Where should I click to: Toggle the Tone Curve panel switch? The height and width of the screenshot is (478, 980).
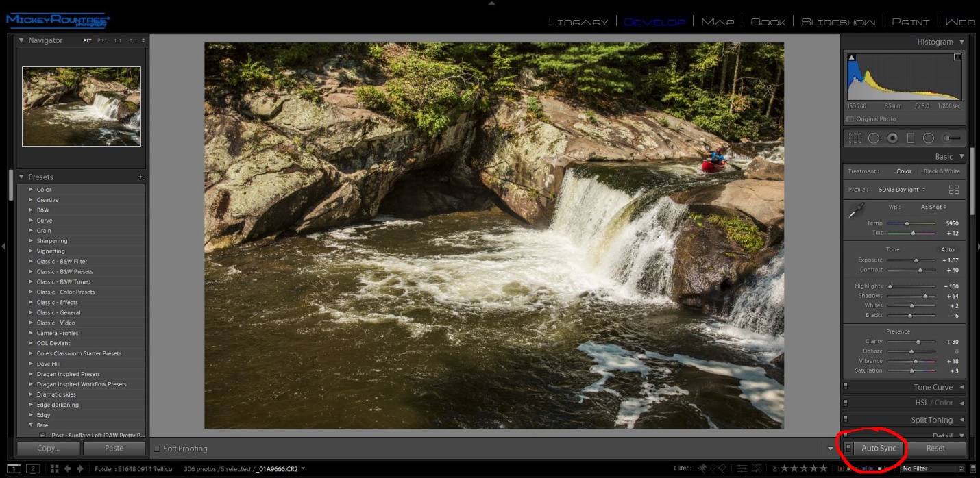pyautogui.click(x=846, y=387)
